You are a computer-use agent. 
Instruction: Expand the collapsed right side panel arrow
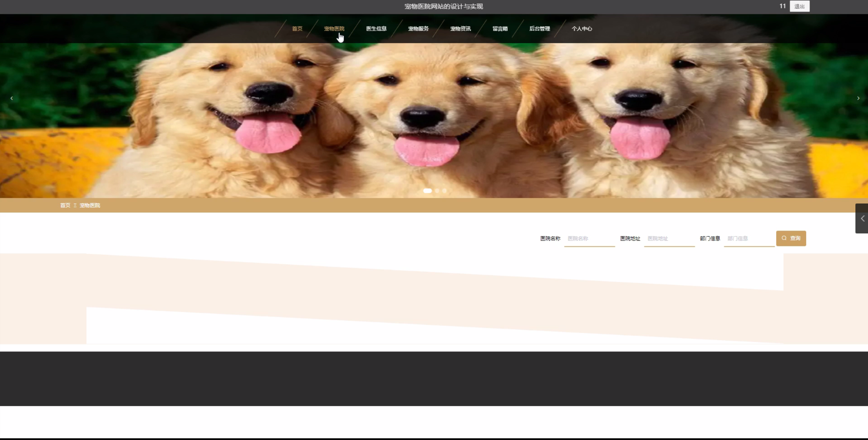point(862,218)
